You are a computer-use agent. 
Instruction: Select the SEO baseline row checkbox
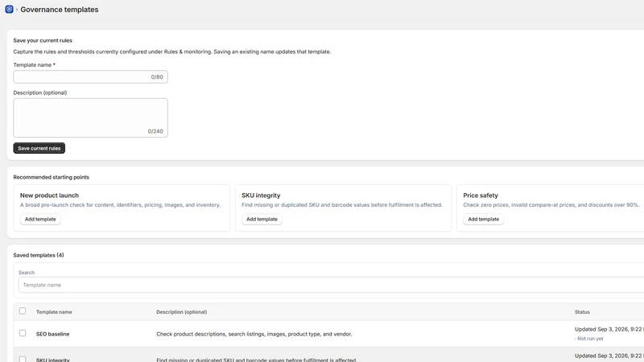tap(23, 333)
